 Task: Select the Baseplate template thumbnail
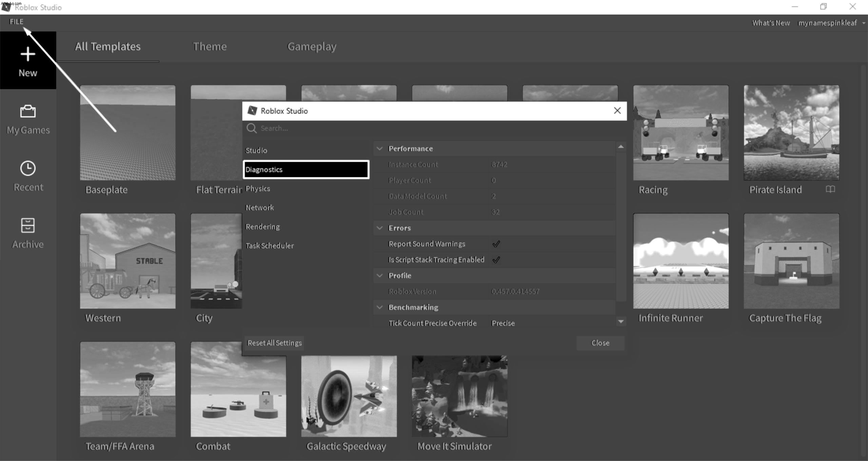point(128,133)
